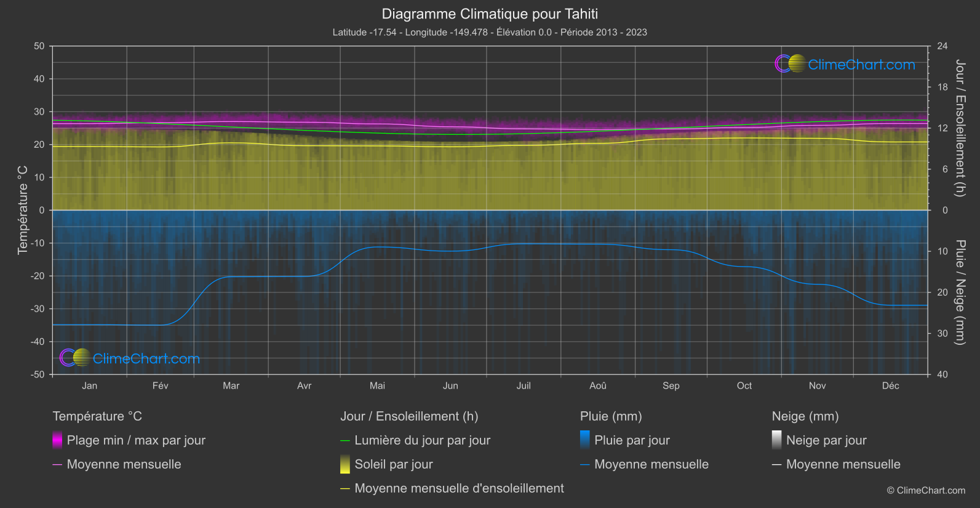Click the rain 'Moyenne mensuelle' blue legend entry
This screenshot has width=980, height=508.
point(644,464)
